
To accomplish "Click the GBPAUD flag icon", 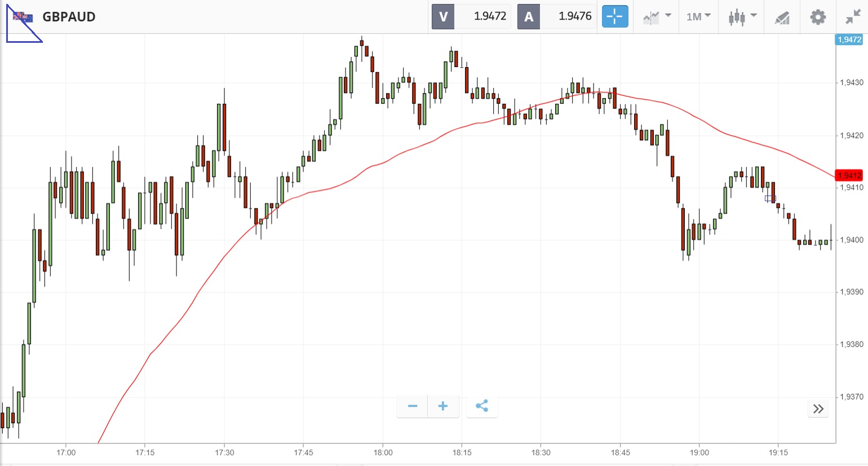I will click(23, 17).
